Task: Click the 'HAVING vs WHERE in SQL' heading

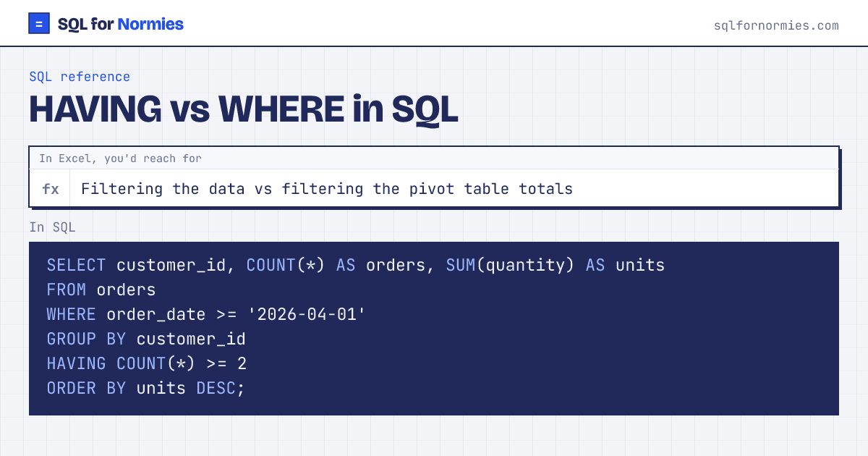Action: pos(244,110)
